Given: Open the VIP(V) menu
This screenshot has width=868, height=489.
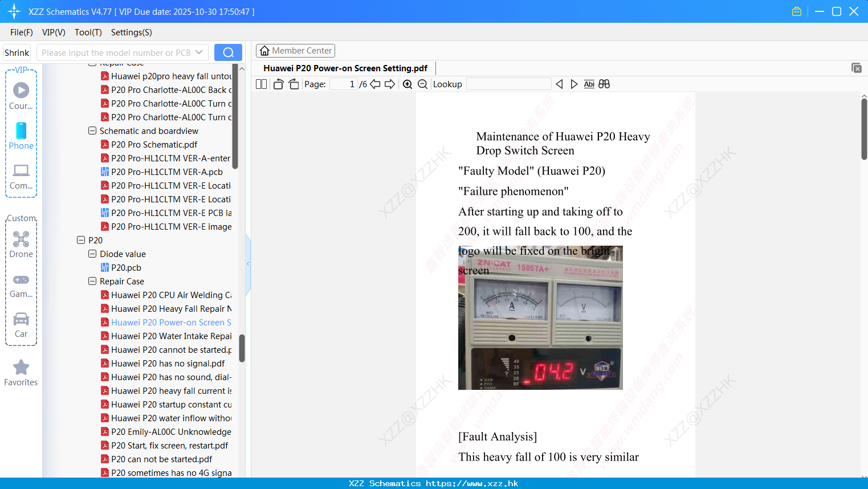Looking at the screenshot, I should (x=54, y=32).
